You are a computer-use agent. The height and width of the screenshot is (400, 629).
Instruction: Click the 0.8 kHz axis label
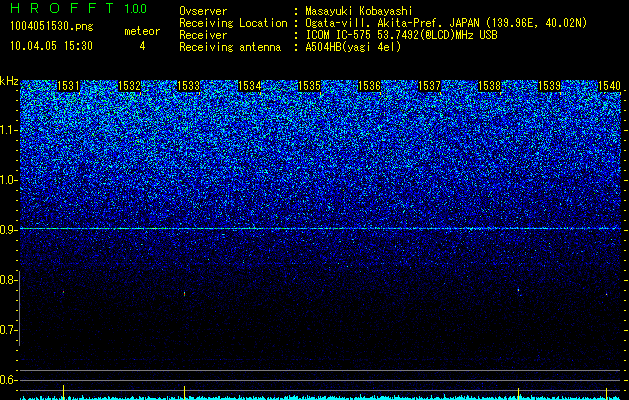8,280
